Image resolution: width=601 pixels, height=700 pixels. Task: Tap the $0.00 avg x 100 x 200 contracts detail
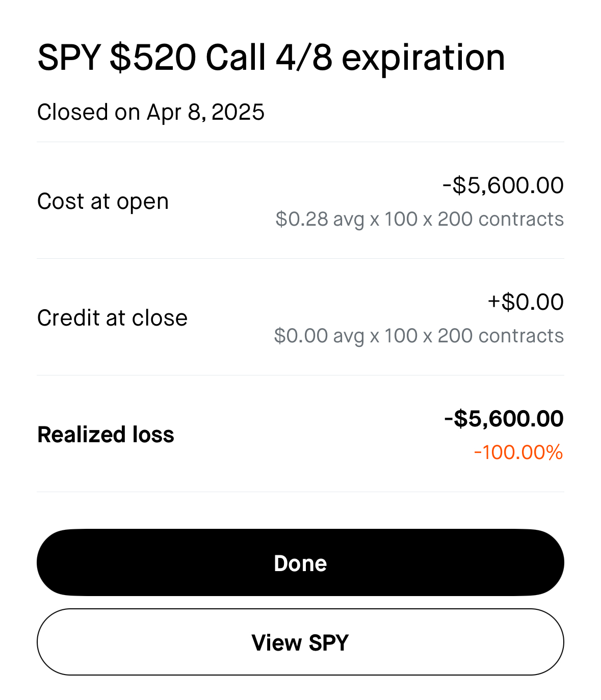419,336
